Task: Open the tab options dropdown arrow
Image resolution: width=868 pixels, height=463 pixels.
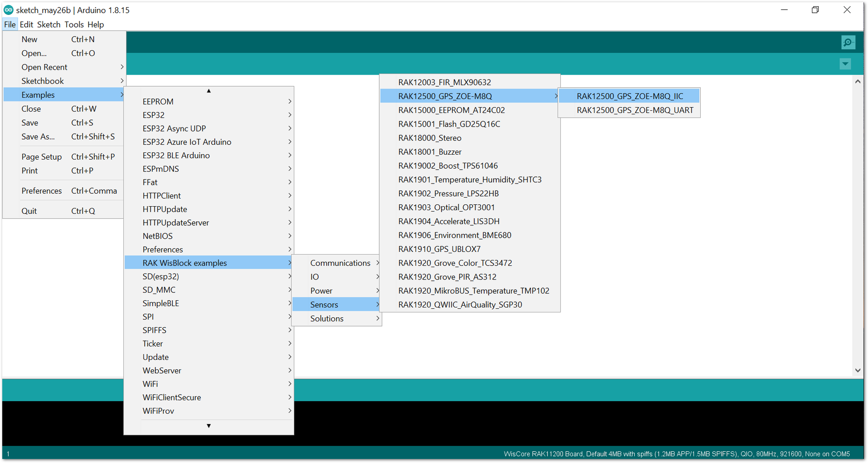Action: click(845, 64)
